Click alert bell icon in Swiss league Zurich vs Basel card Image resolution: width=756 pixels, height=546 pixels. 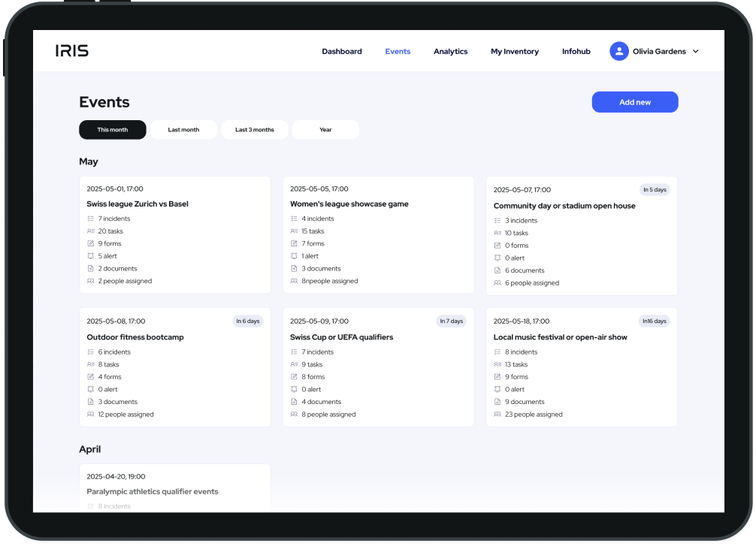click(91, 256)
